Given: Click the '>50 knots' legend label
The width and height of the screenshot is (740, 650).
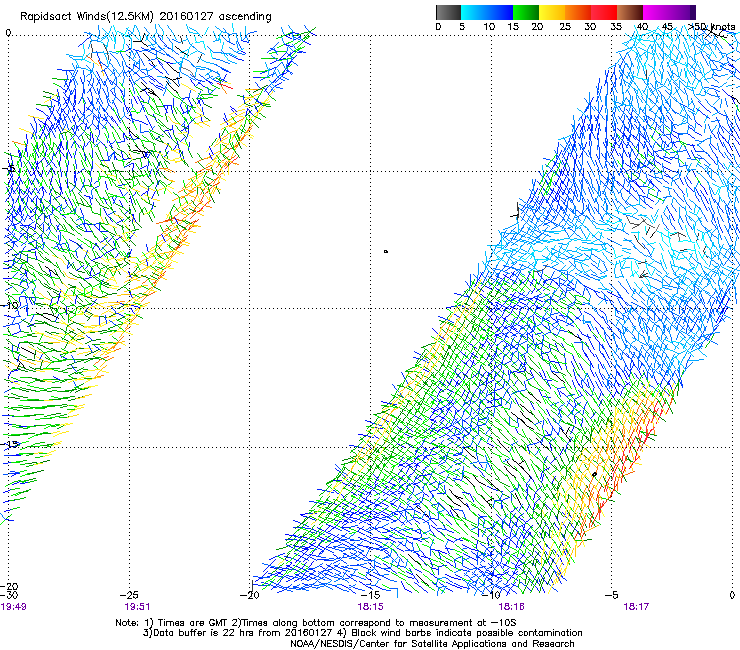Looking at the screenshot, I should [712, 27].
